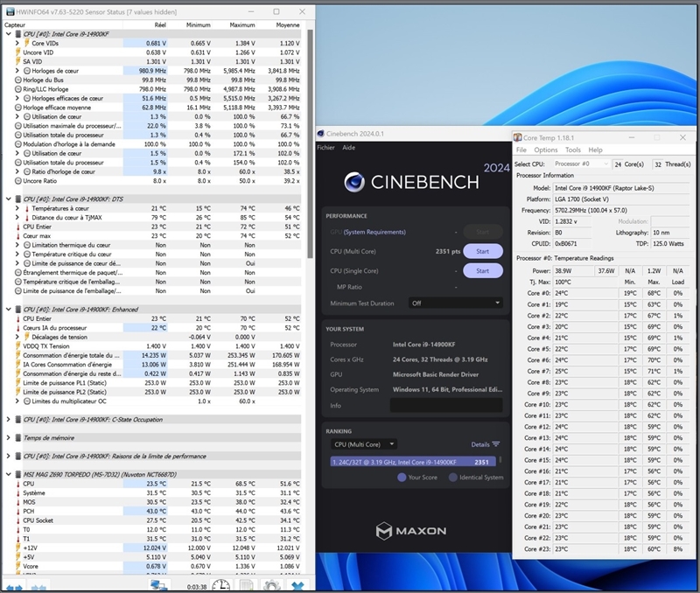Start the CPU Multi Core benchmark

coord(482,251)
